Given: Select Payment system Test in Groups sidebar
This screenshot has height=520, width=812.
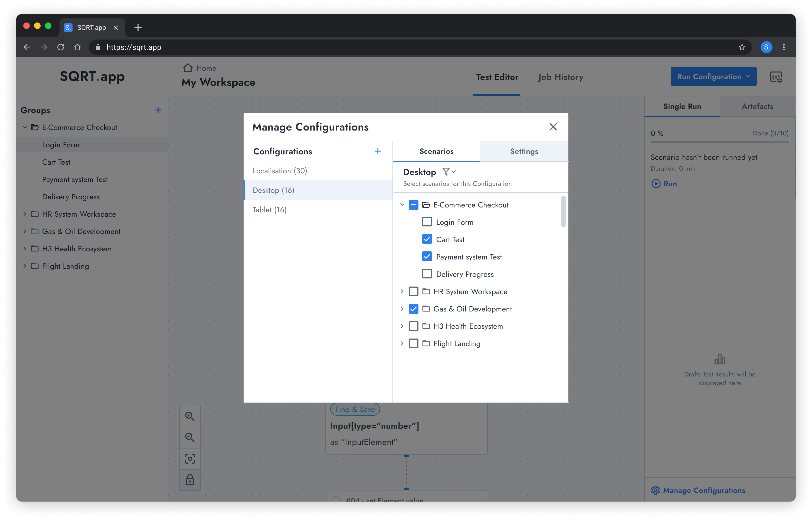Looking at the screenshot, I should click(92, 179).
